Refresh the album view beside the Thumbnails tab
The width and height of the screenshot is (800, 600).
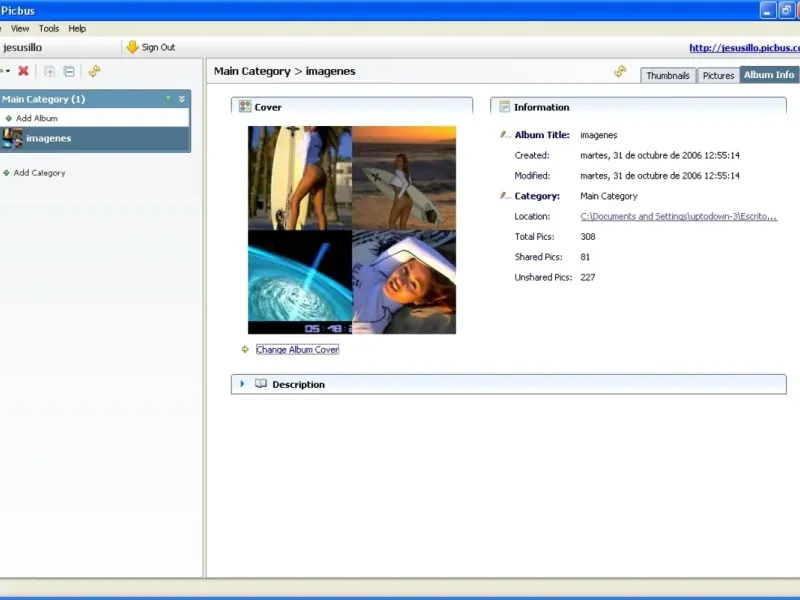620,71
